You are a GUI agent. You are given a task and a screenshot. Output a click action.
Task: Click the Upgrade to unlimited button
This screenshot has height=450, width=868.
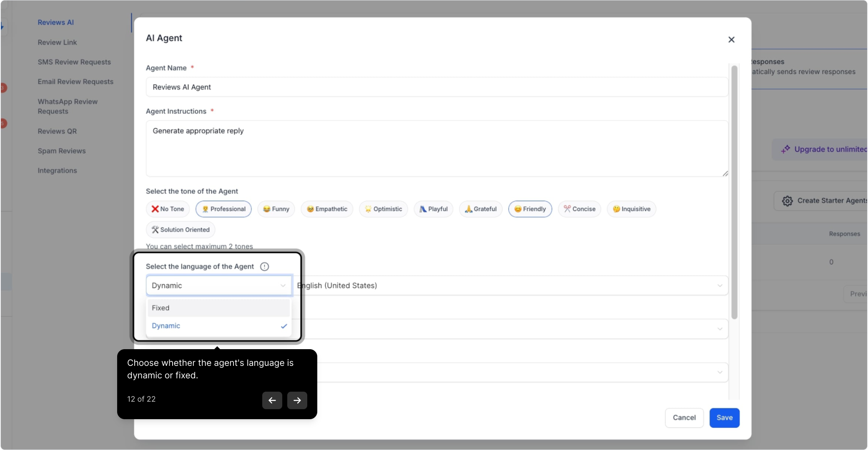(820, 149)
